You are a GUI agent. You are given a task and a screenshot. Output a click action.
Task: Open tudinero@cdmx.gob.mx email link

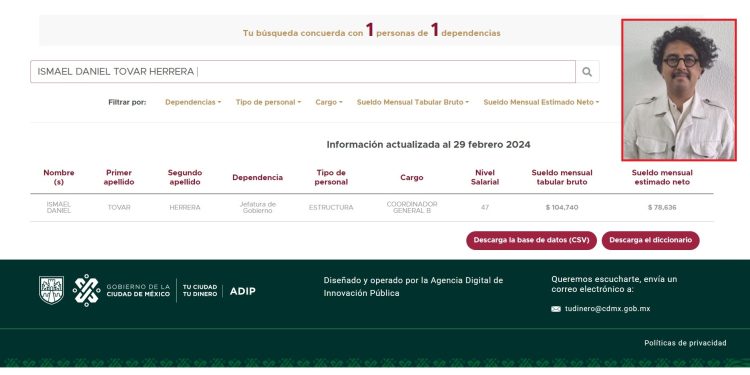point(607,309)
